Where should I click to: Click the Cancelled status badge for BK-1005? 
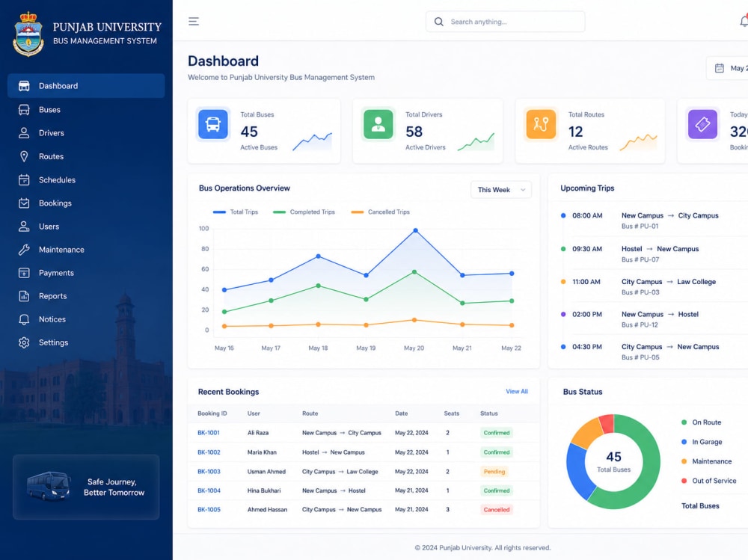coord(497,510)
